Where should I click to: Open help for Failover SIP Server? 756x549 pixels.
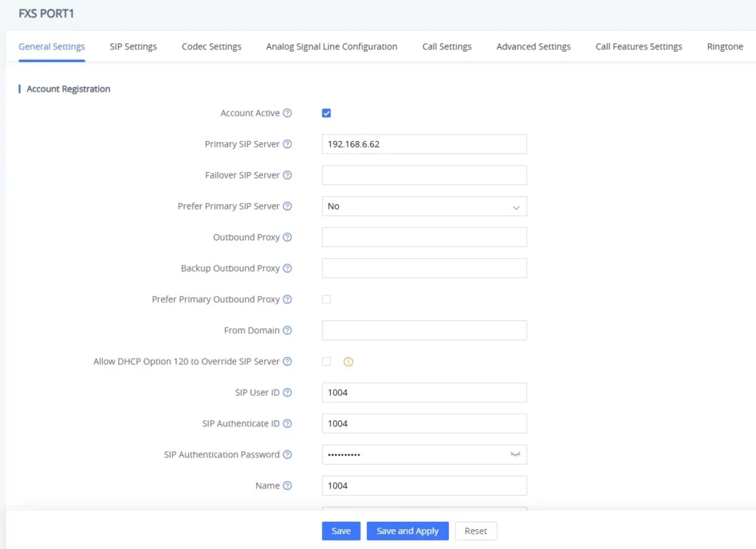[x=287, y=175]
